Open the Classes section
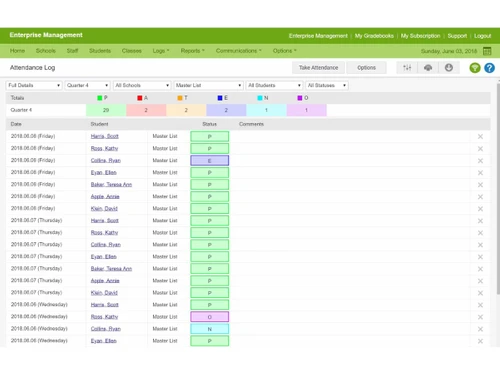Screen dimensions: 500x375 click(132, 51)
